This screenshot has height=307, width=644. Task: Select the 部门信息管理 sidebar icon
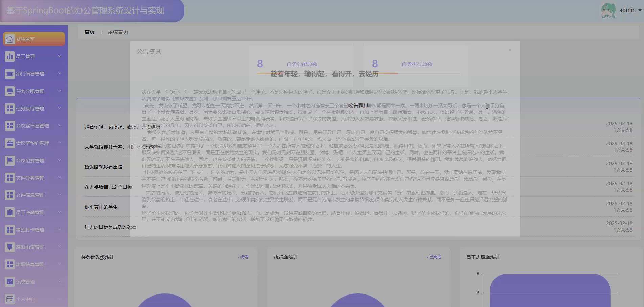9,74
